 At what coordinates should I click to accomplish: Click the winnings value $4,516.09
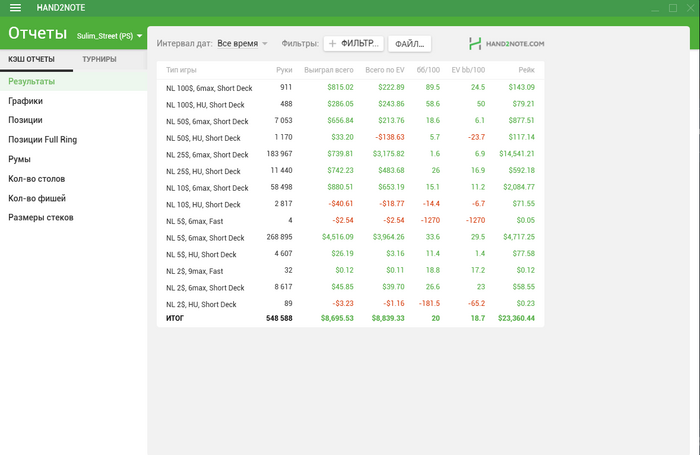[x=338, y=237]
